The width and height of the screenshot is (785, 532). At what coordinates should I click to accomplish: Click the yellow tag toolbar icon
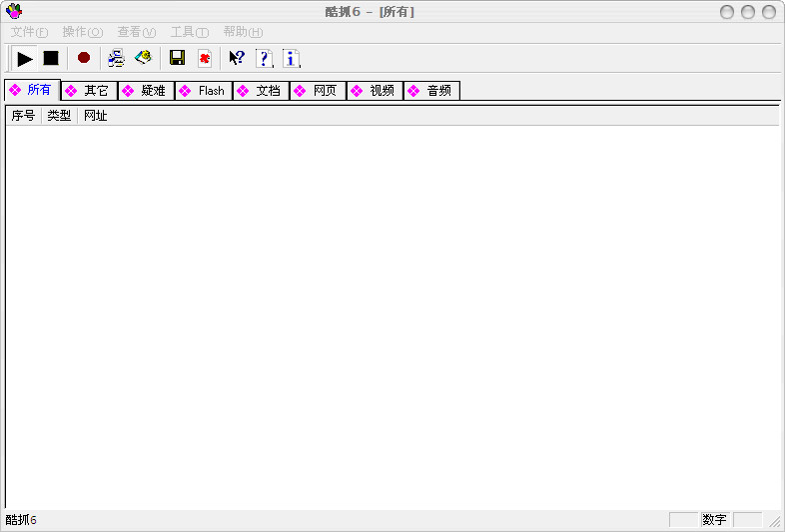click(143, 58)
